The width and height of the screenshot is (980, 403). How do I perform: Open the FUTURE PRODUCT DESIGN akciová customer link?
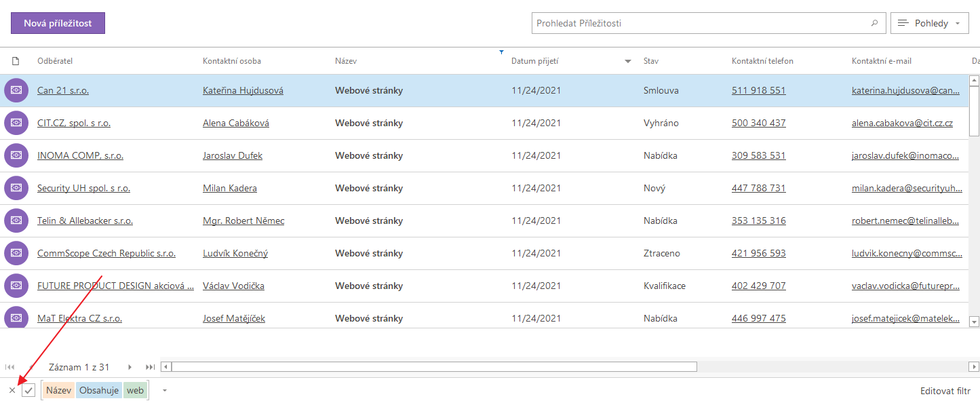[x=115, y=286]
